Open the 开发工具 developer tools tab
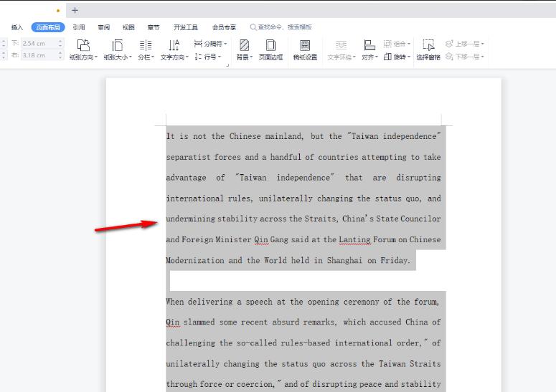Screen dimensions: 556x392 [x=185, y=27]
